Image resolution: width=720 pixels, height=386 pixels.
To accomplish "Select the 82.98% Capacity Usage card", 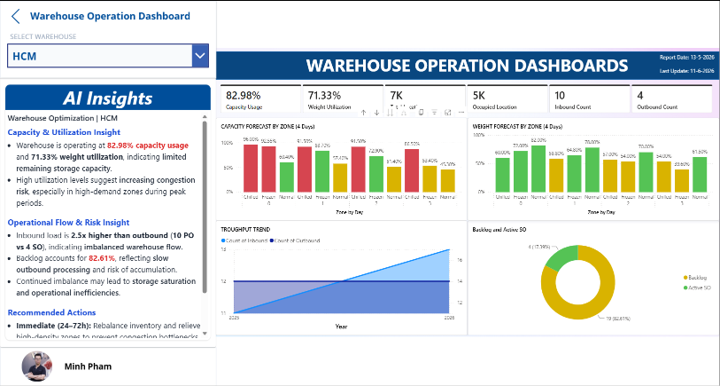I will click(x=261, y=99).
